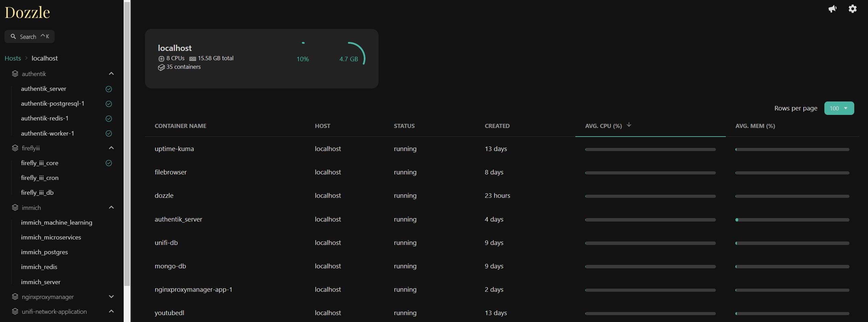Collapse the immich group

111,207
